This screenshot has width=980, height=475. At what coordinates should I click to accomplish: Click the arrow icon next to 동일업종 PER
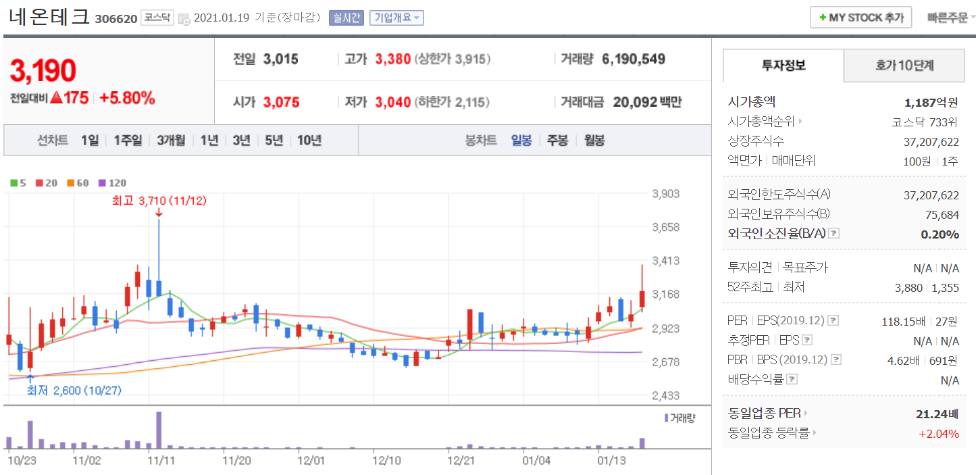click(806, 413)
